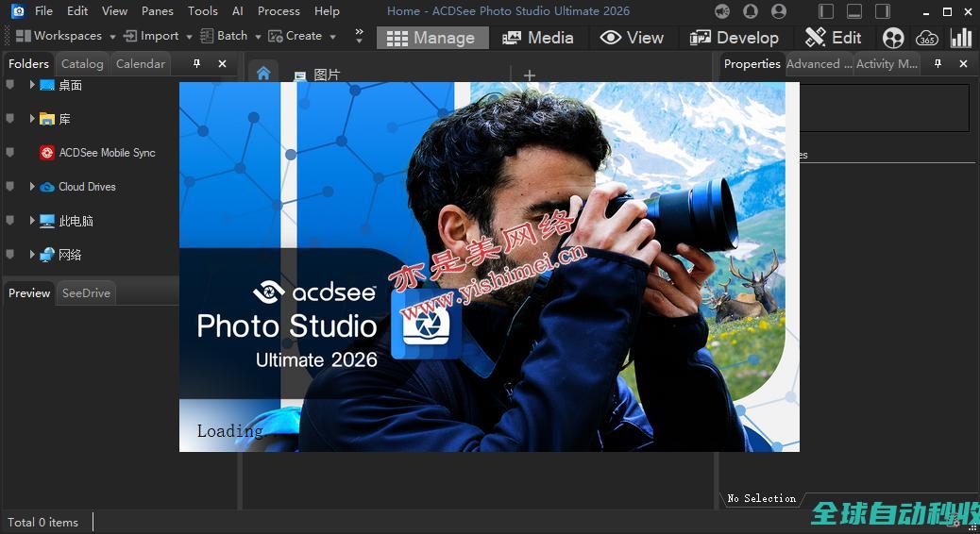Switch to the Catalog tab
This screenshot has width=980, height=534.
[x=82, y=64]
